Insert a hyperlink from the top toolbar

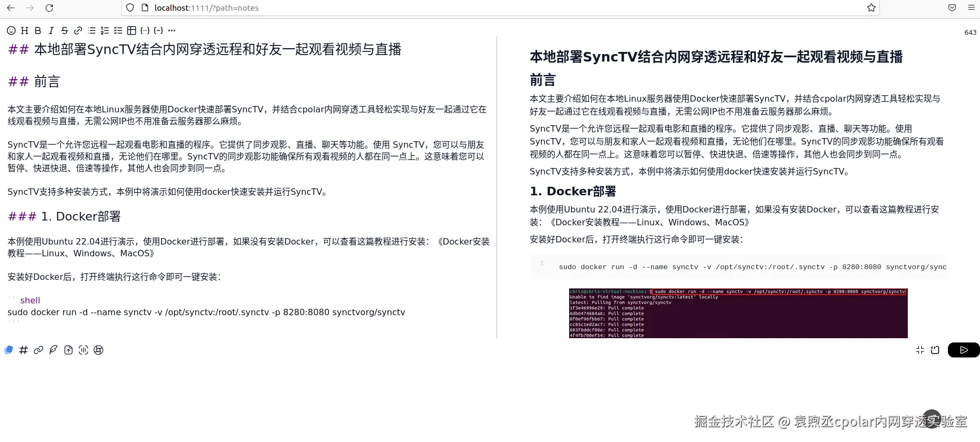pyautogui.click(x=78, y=31)
